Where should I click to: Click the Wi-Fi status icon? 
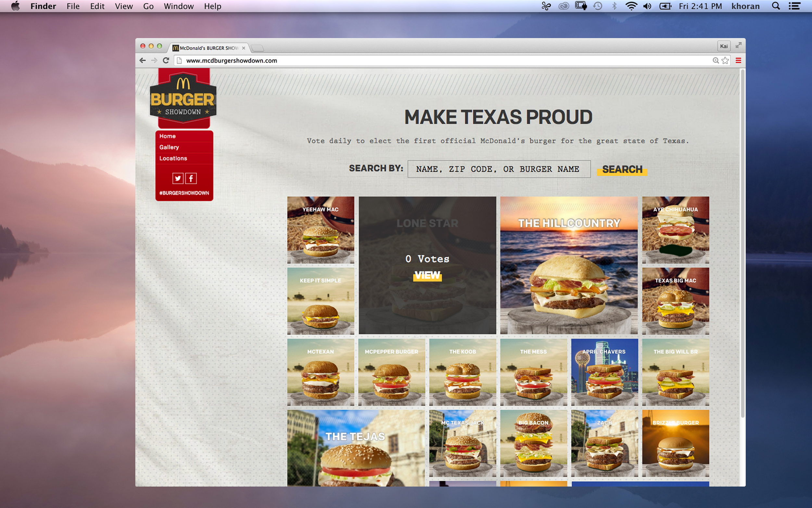click(x=631, y=6)
